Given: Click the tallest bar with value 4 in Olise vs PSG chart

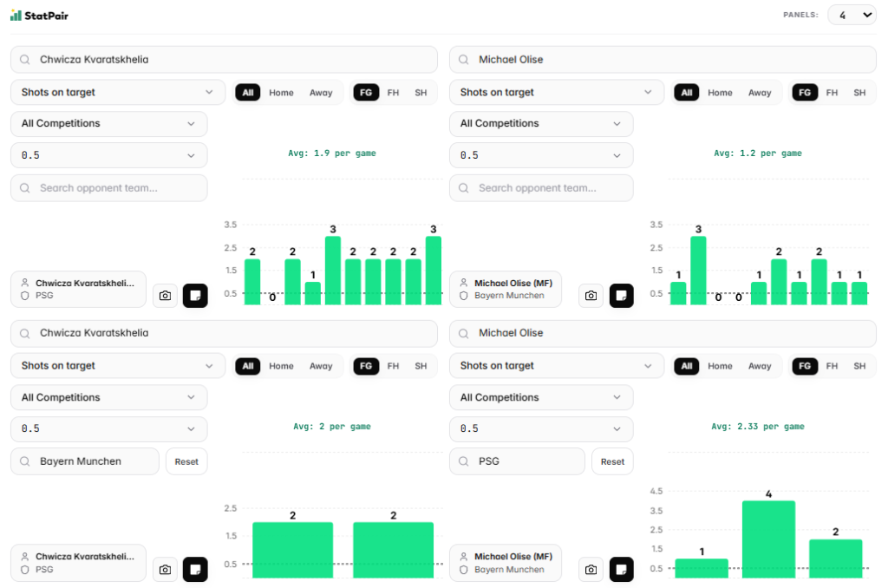Looking at the screenshot, I should (x=767, y=539).
